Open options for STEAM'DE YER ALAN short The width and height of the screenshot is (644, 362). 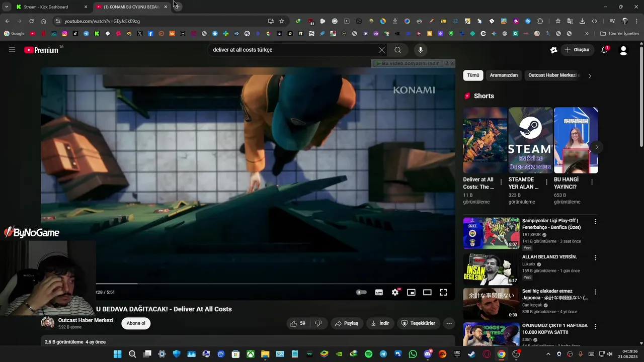point(546,183)
